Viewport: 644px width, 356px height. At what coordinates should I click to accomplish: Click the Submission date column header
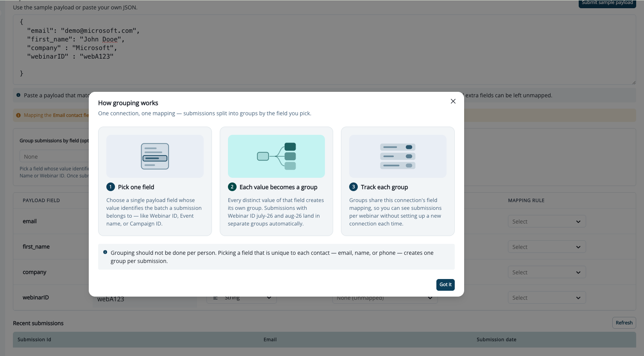click(496, 340)
